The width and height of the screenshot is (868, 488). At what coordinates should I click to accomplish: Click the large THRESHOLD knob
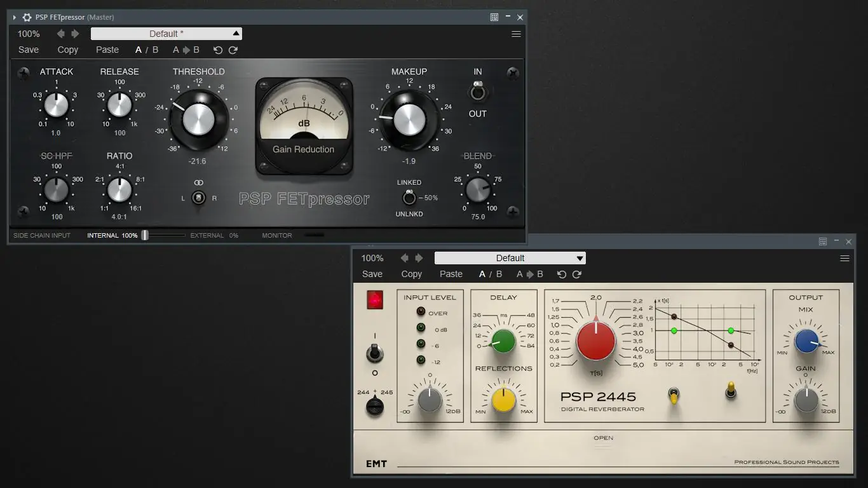pos(199,119)
